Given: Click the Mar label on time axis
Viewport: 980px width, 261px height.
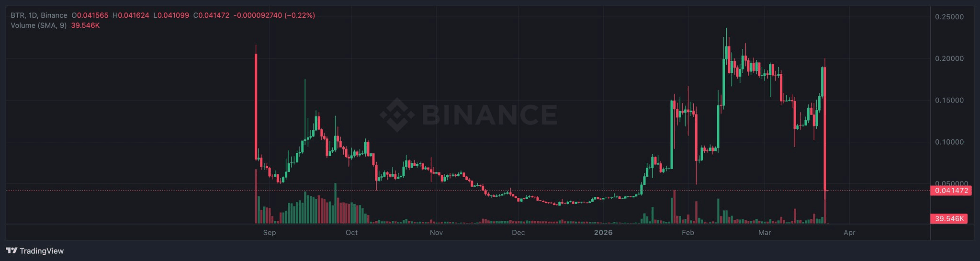Looking at the screenshot, I should [x=765, y=233].
